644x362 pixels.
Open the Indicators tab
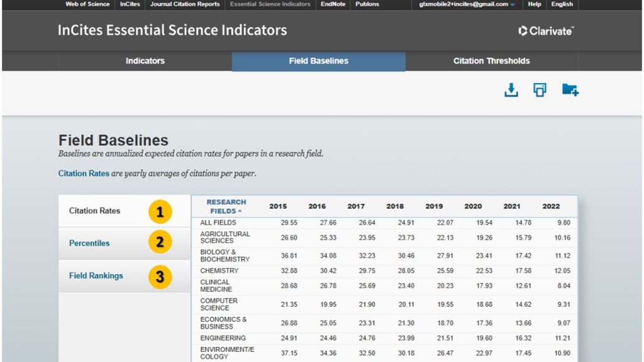coord(145,61)
